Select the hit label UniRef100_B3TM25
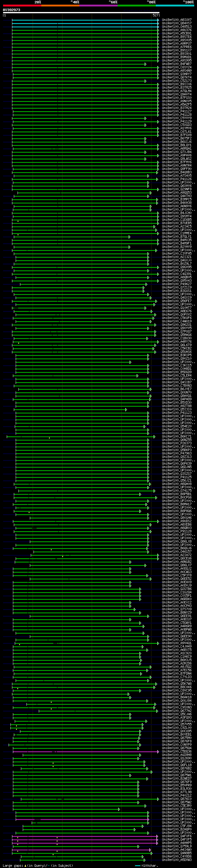The image size is (197, 868). (176, 88)
